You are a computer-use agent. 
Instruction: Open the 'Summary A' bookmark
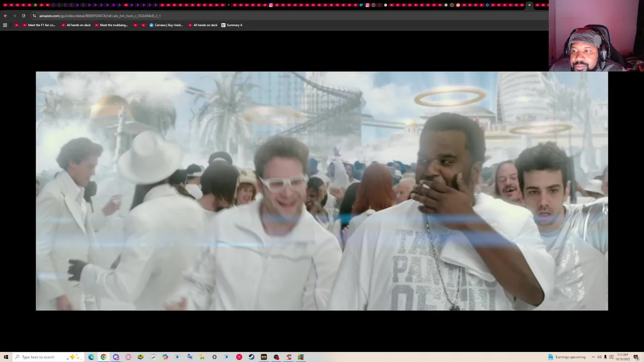coord(232,25)
